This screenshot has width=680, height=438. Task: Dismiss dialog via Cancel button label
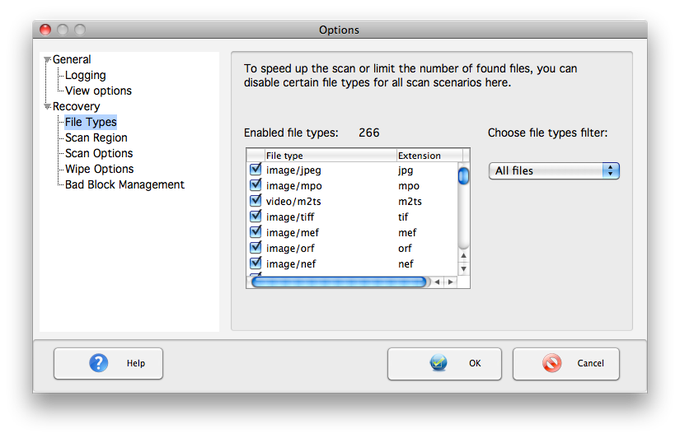tap(590, 363)
